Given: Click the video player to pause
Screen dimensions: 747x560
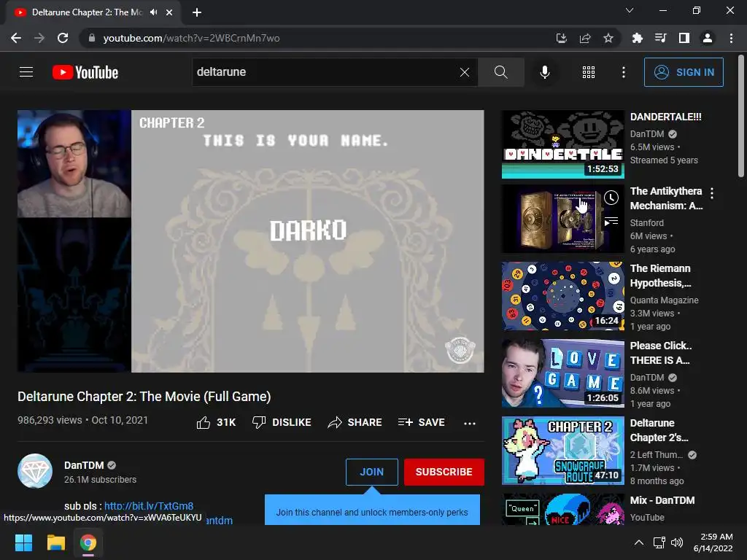Looking at the screenshot, I should click(251, 241).
